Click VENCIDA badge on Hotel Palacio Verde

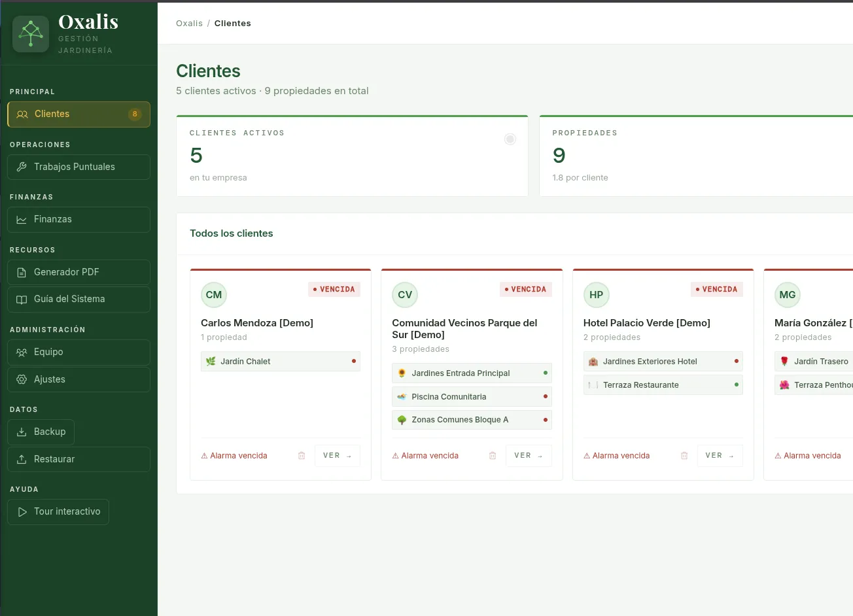(x=716, y=289)
